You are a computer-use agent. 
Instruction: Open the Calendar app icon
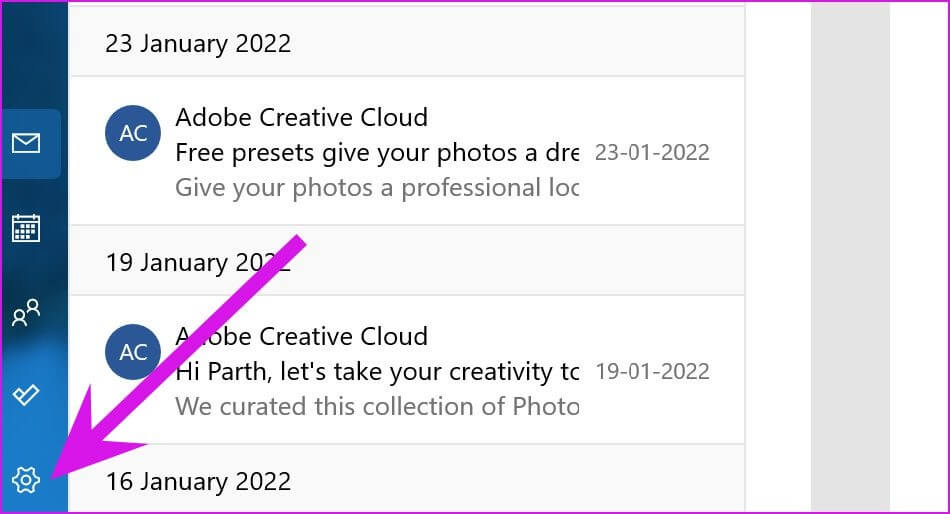(x=26, y=229)
